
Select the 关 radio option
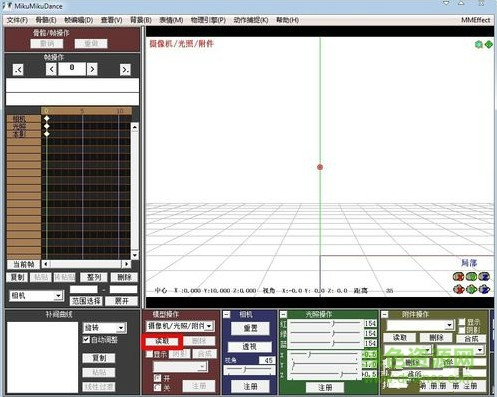[158, 387]
